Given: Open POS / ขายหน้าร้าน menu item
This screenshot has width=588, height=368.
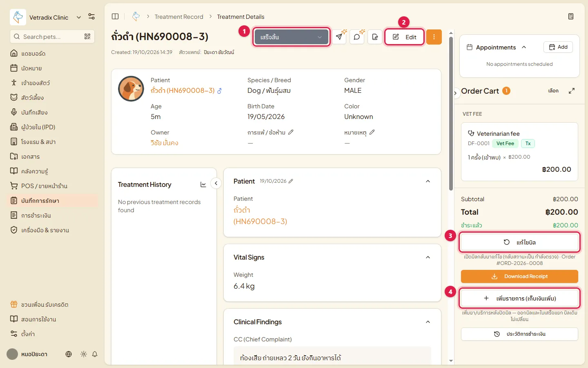Looking at the screenshot, I should [x=52, y=186].
